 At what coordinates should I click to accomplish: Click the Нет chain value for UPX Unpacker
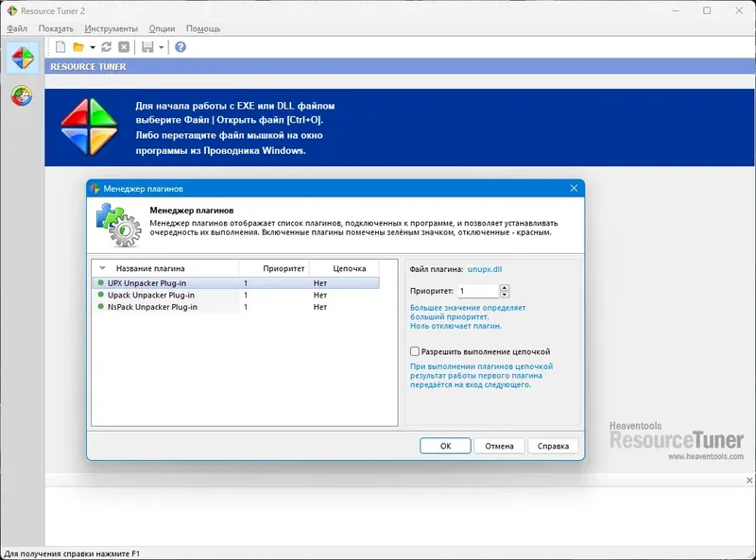click(x=320, y=283)
